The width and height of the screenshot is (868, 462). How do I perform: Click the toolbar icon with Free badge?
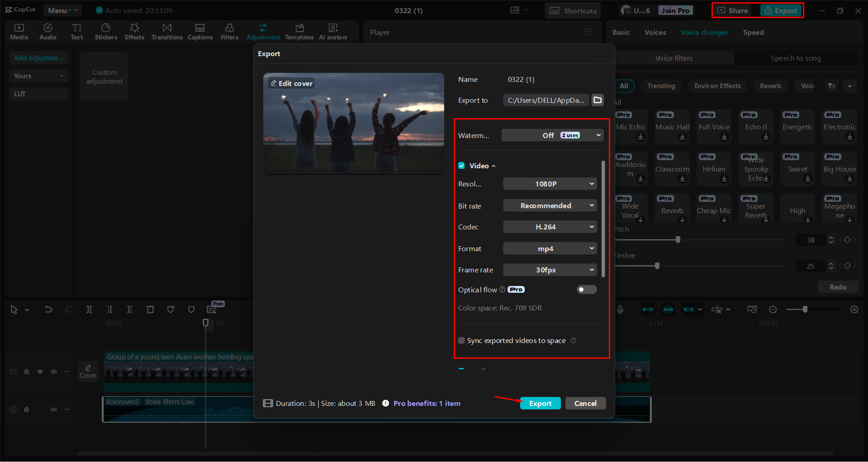click(x=212, y=310)
